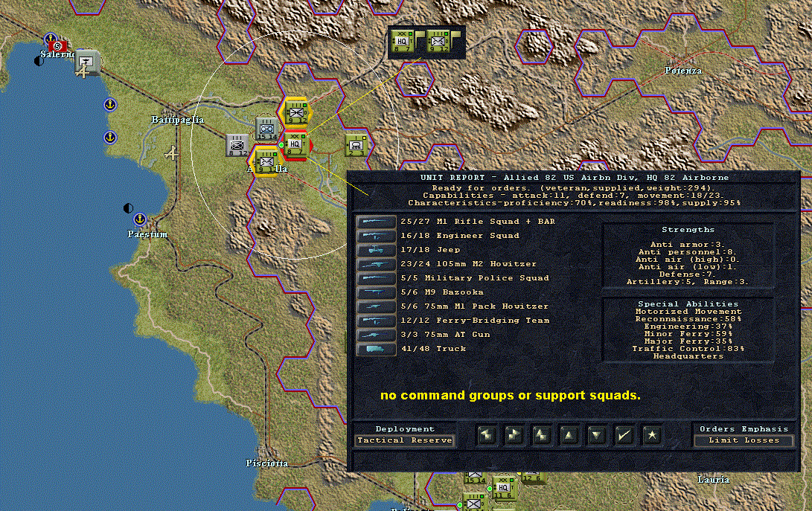Select the 75mm AT Gun icon
This screenshot has height=511, width=812.
(377, 335)
